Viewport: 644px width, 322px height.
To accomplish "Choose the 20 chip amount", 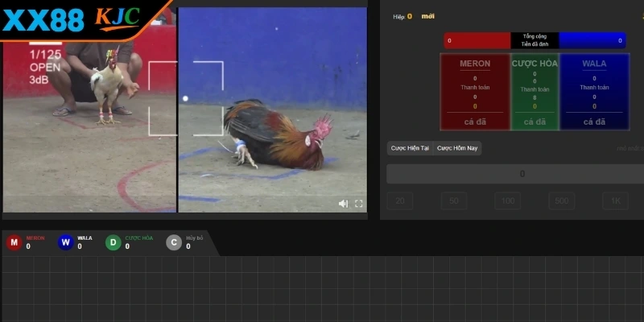I will (x=398, y=201).
